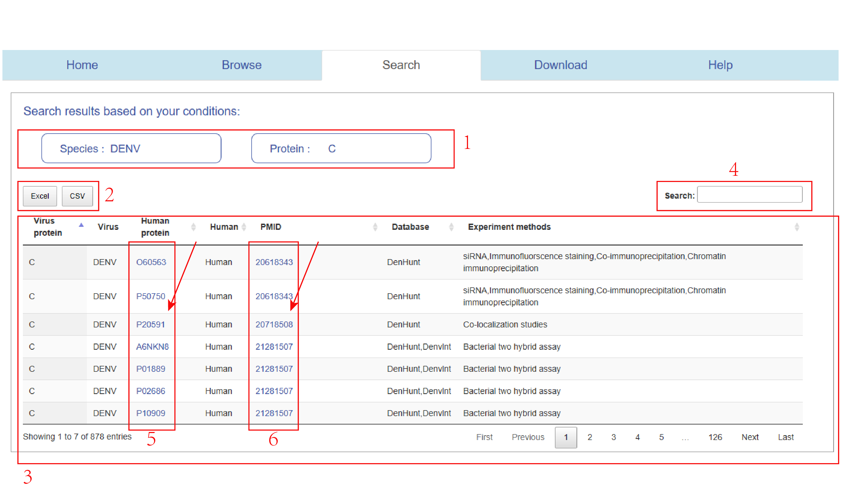Click into the table Search field

pos(749,195)
